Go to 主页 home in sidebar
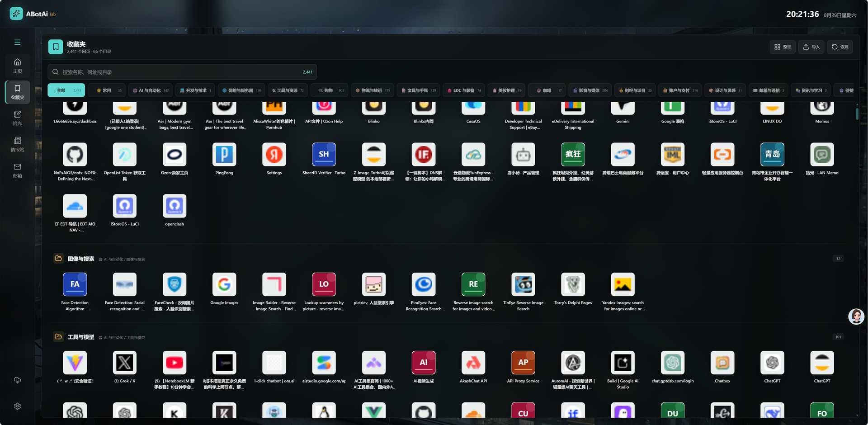 pos(17,66)
